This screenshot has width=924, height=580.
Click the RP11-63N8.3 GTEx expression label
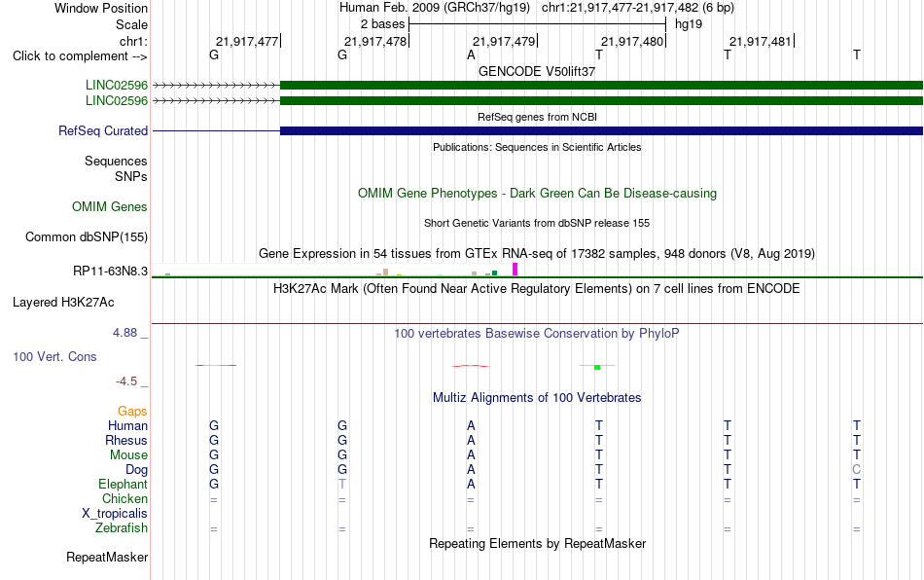click(111, 272)
